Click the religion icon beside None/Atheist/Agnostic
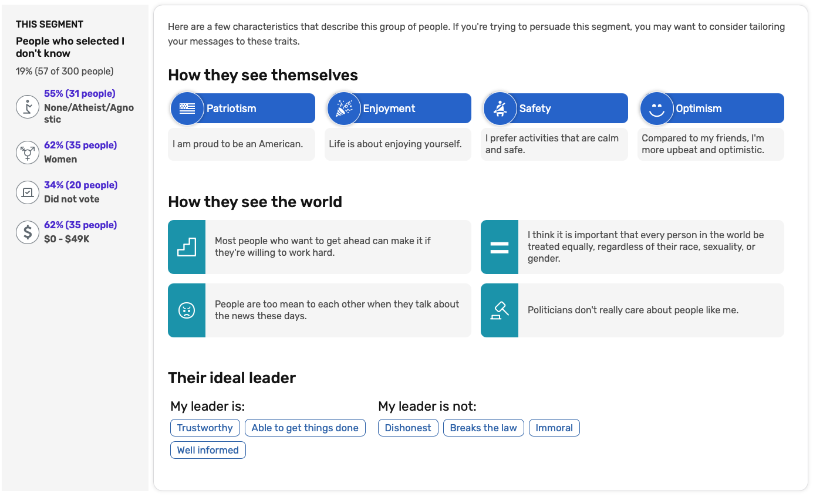Screen dimensions: 813x504 pyautogui.click(x=27, y=107)
